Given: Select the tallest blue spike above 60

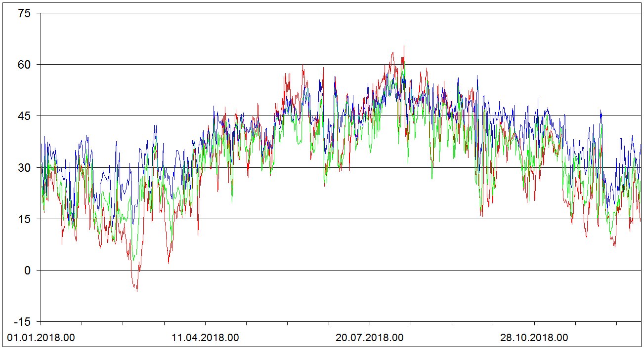Looking at the screenshot, I should pos(404,46).
